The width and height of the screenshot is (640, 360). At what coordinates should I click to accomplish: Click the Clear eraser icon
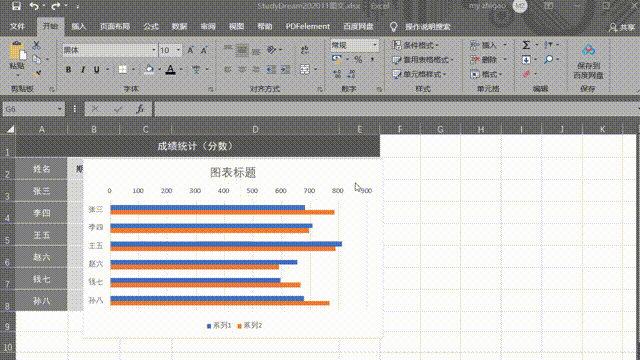[527, 74]
